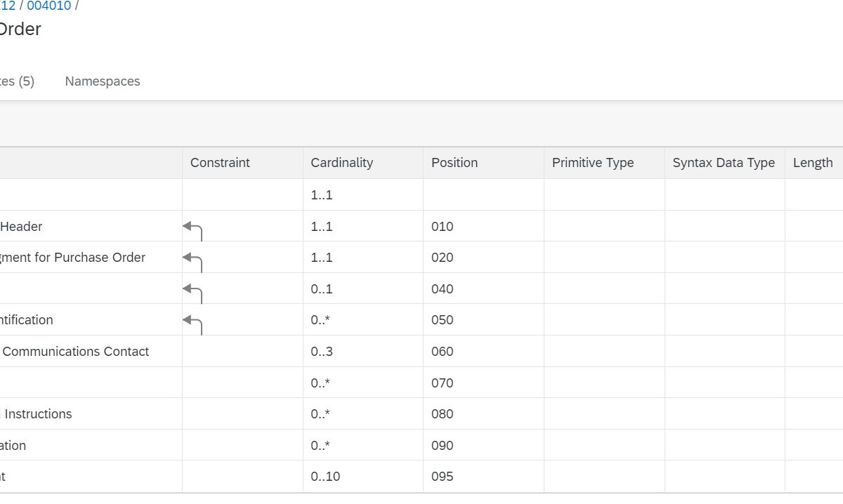The height and width of the screenshot is (504, 843).
Task: Open the tab showing count (5)
Action: click(x=17, y=81)
